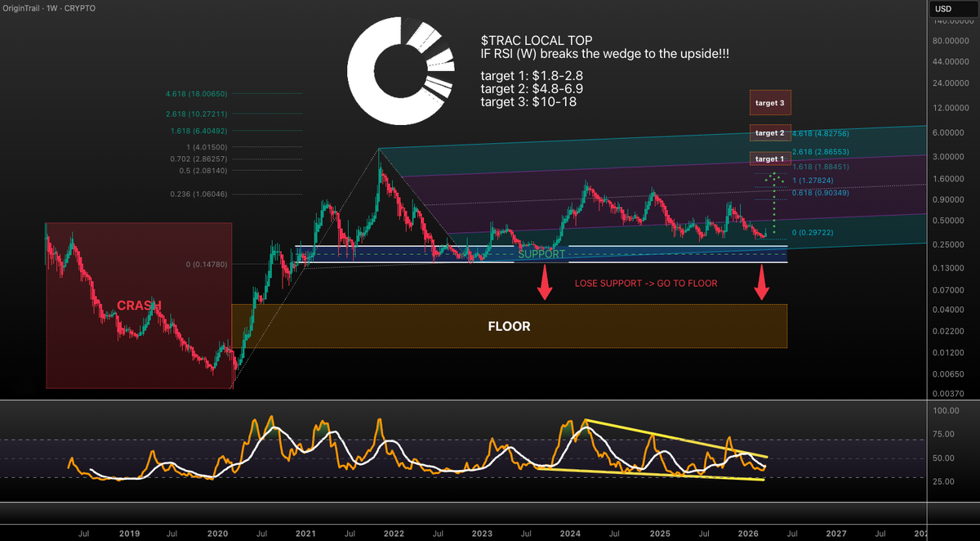
Task: Click fib label '0.702 (2.86257)'
Action: pos(197,159)
